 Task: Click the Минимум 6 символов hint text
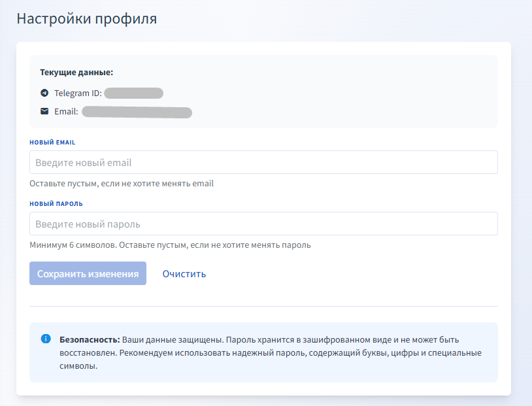point(170,245)
